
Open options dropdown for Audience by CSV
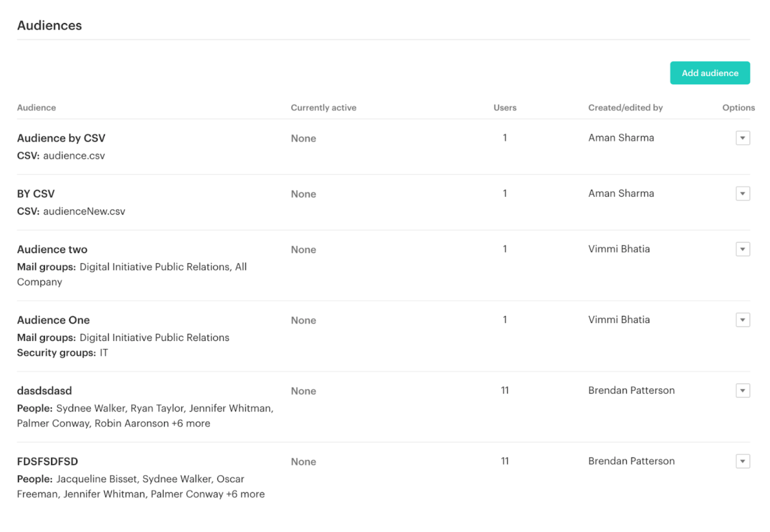[742, 138]
